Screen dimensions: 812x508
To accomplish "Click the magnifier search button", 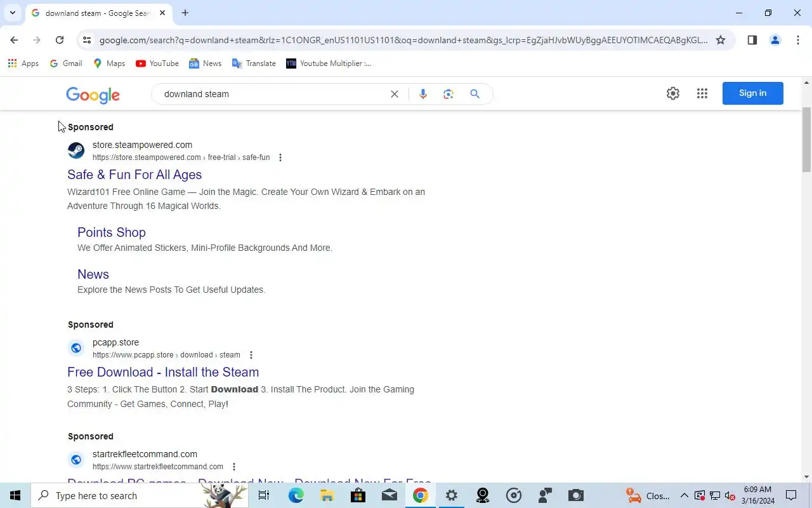I will click(475, 94).
